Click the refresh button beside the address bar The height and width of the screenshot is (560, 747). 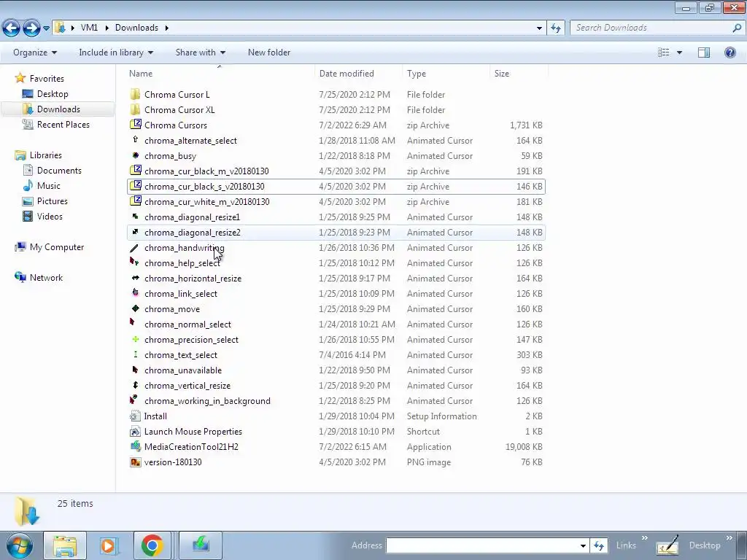(x=555, y=28)
